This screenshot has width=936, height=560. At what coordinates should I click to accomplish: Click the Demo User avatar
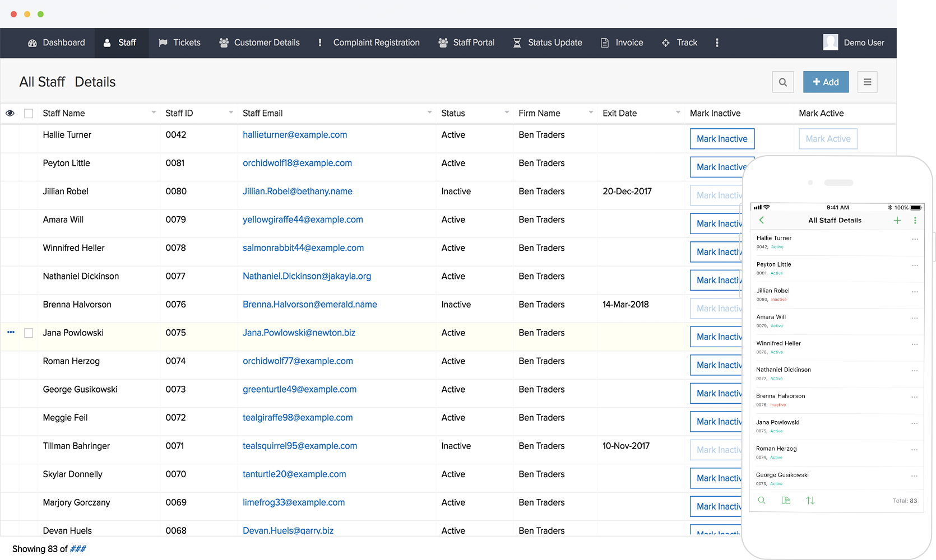[831, 43]
